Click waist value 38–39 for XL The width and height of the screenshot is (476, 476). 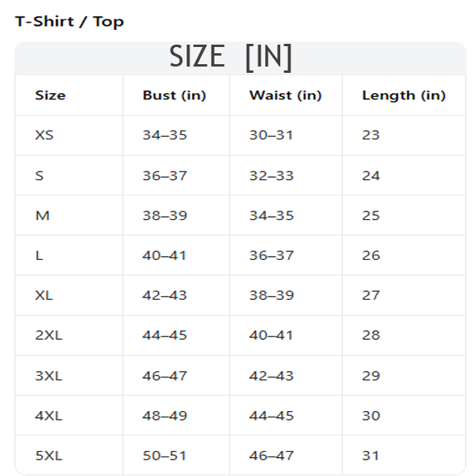[x=272, y=295]
